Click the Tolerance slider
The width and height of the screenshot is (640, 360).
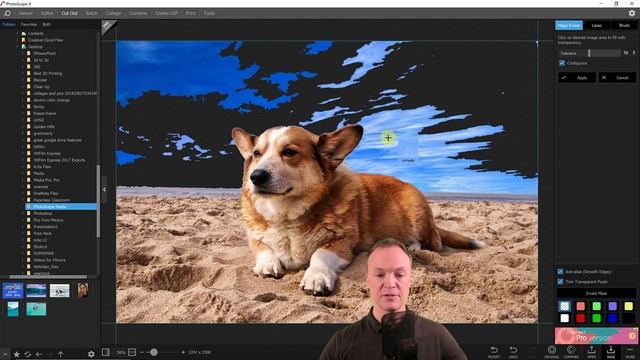click(x=605, y=53)
